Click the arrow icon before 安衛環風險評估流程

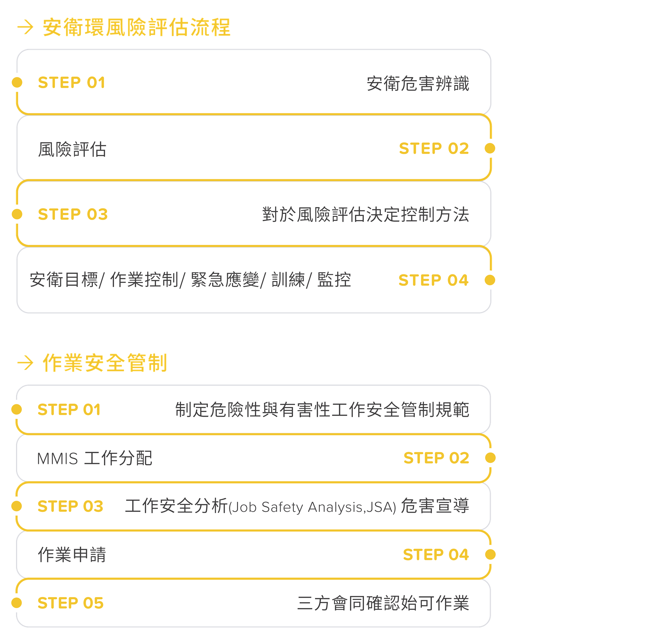point(25,27)
